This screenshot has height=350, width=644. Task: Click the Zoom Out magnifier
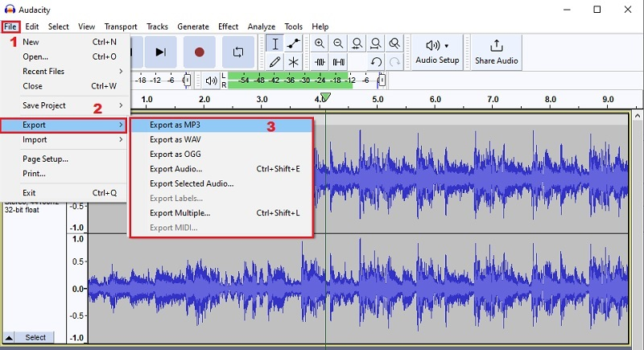338,43
